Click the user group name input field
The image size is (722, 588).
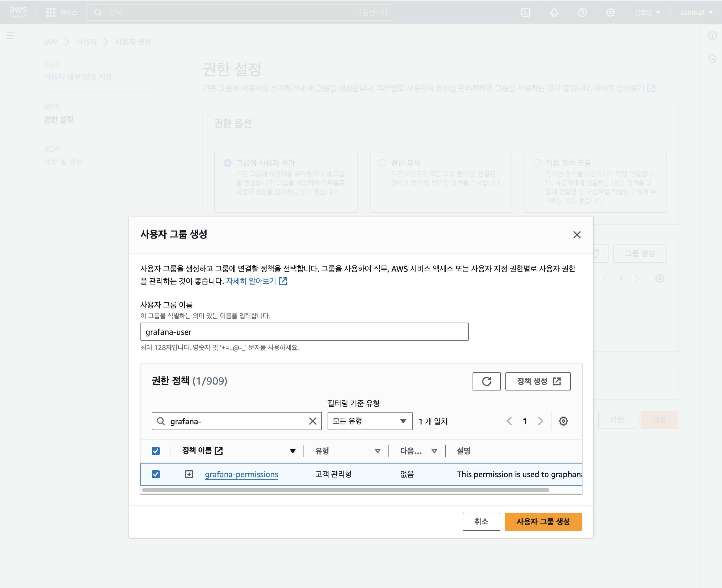click(x=304, y=332)
